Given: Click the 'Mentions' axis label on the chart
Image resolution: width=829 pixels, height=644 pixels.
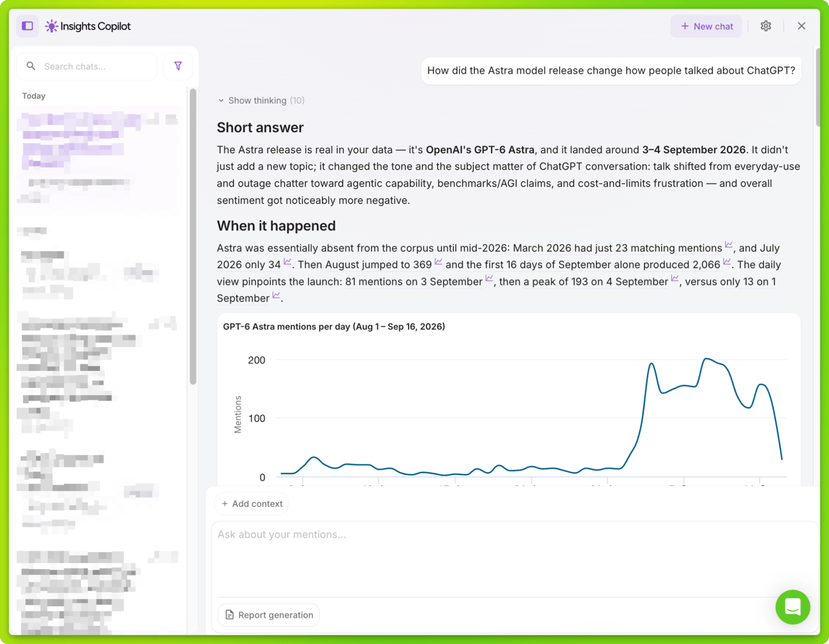Looking at the screenshot, I should 238,414.
